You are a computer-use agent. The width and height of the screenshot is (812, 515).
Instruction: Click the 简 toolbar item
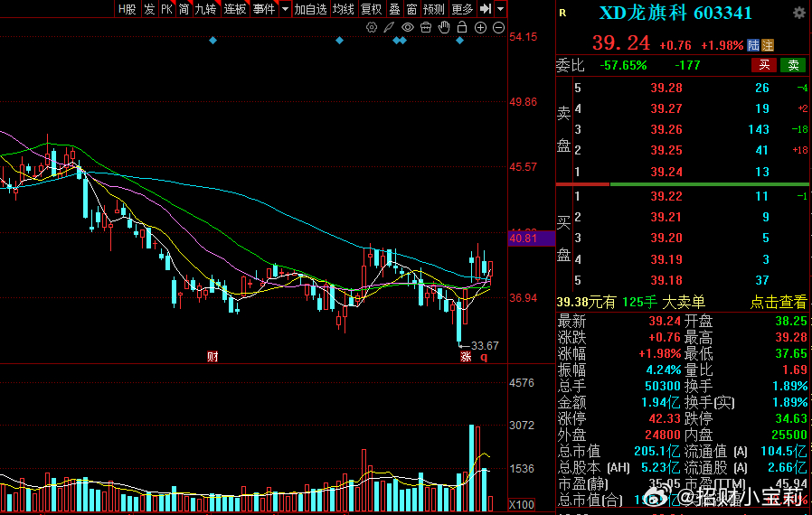tap(184, 9)
